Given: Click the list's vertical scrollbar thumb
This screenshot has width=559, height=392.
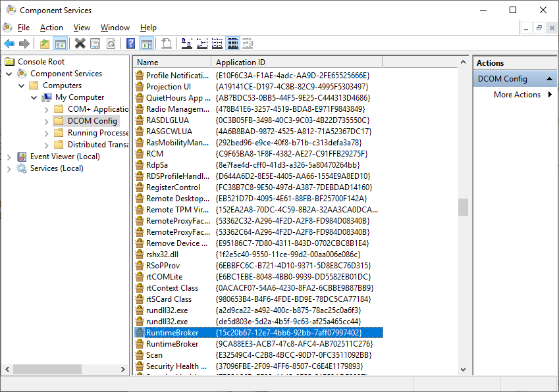Looking at the screenshot, I should (x=463, y=207).
